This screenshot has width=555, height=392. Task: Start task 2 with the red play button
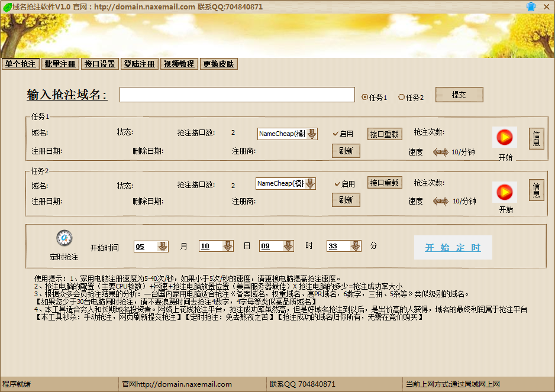coord(504,192)
